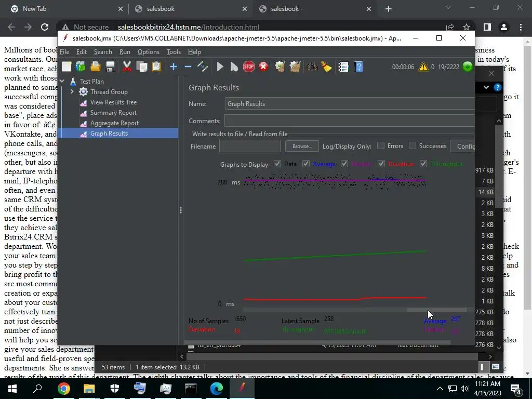Image resolution: width=532 pixels, height=399 pixels.
Task: Save the test plan with floppy icon
Action: coord(110,67)
